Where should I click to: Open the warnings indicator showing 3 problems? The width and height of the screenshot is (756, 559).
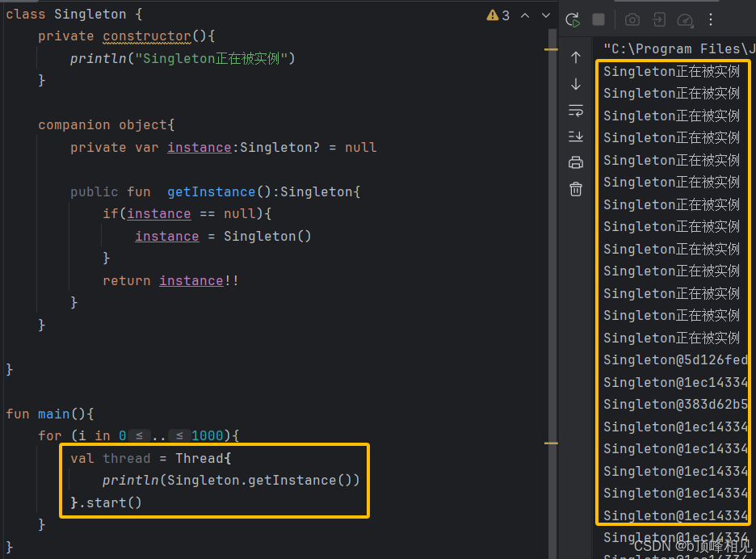pyautogui.click(x=498, y=15)
